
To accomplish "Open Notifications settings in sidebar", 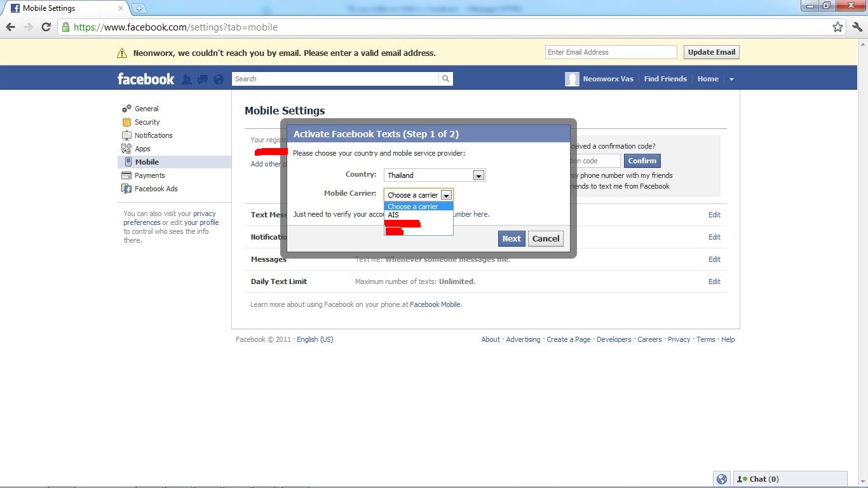I will (153, 135).
